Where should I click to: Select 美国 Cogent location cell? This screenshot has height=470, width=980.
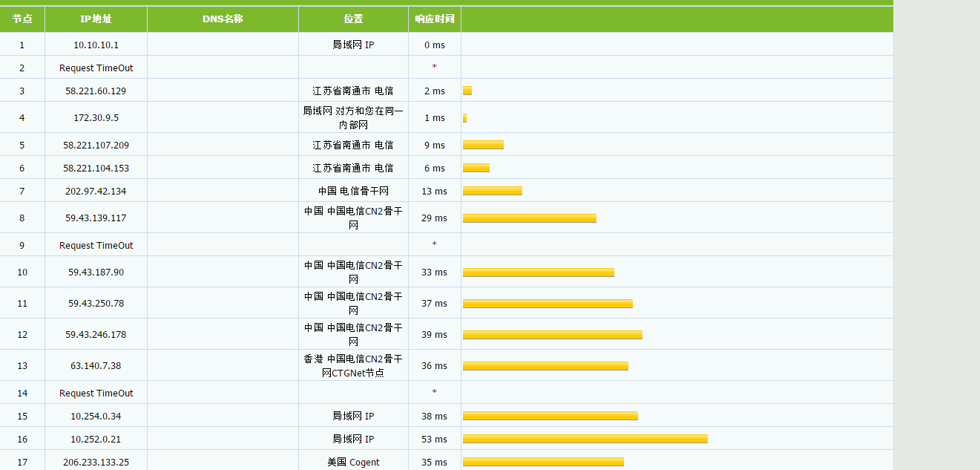[x=353, y=463]
